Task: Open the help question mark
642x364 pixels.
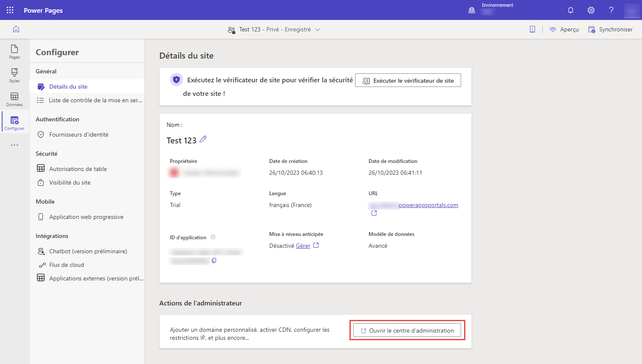Action: 611,10
